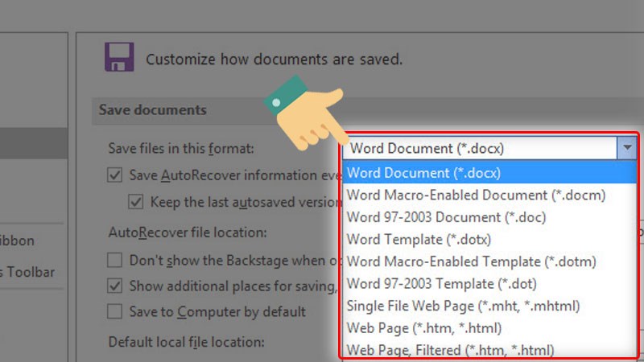Check Save to Computer by default

pyautogui.click(x=116, y=311)
